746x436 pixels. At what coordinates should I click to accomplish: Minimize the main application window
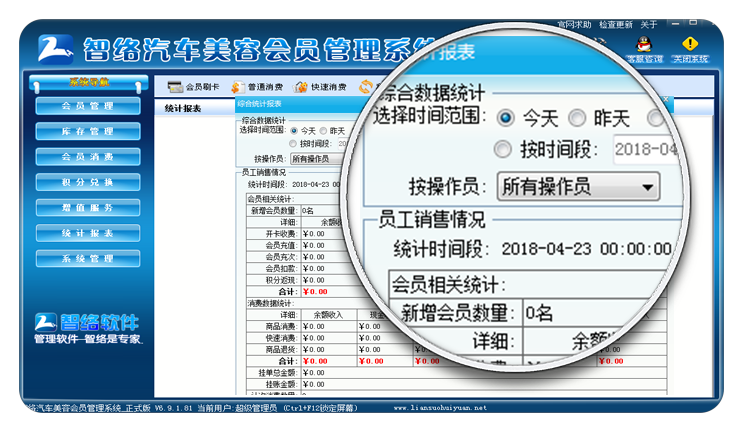676,23
